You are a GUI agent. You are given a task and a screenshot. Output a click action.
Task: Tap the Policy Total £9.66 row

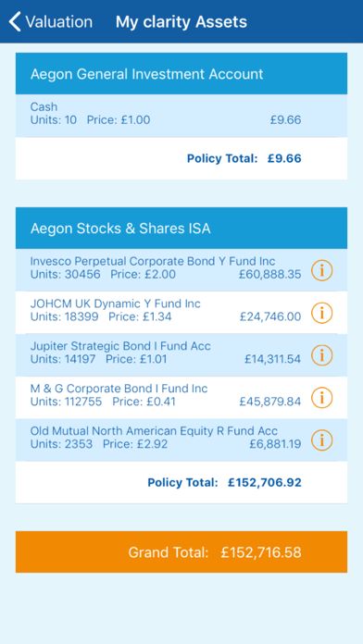pyautogui.click(x=181, y=158)
